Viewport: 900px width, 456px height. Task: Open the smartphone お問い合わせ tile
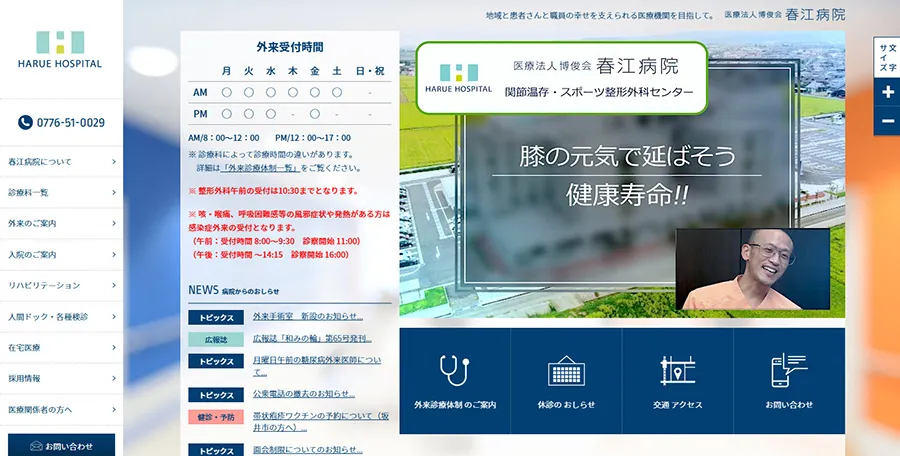789,381
